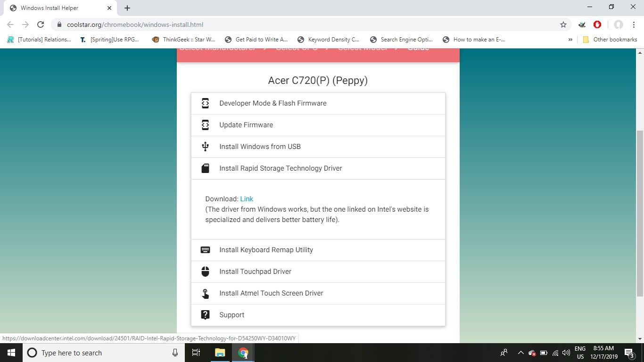Expand the Support section
The width and height of the screenshot is (644, 362).
point(318,315)
